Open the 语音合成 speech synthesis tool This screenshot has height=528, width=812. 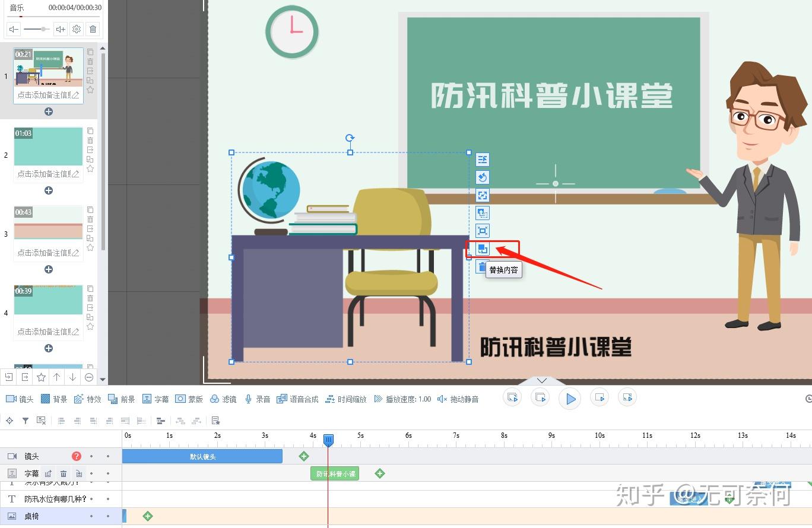[x=297, y=399]
